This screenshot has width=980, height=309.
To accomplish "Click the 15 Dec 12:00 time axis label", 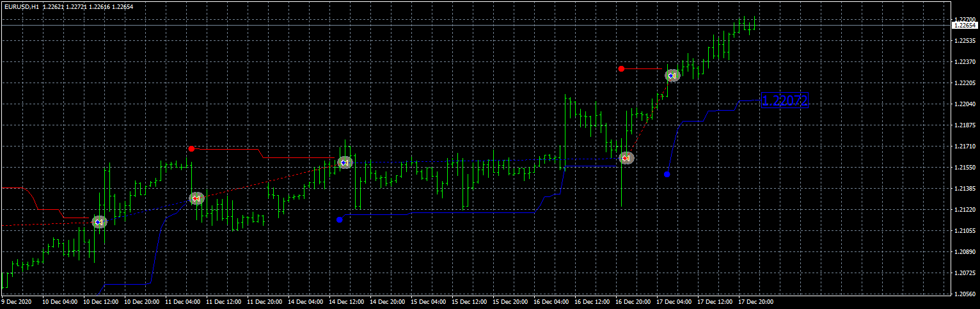I will tap(469, 301).
